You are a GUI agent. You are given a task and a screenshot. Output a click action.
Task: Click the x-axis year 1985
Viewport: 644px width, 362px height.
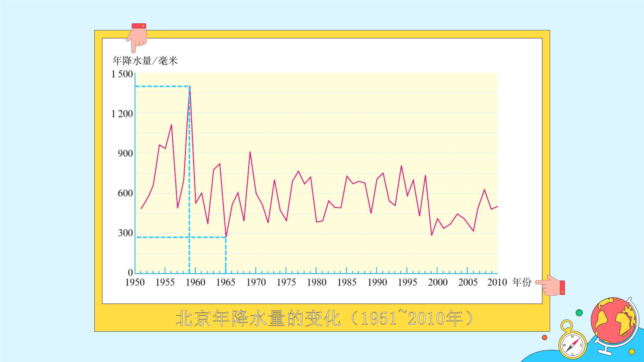[x=347, y=282]
